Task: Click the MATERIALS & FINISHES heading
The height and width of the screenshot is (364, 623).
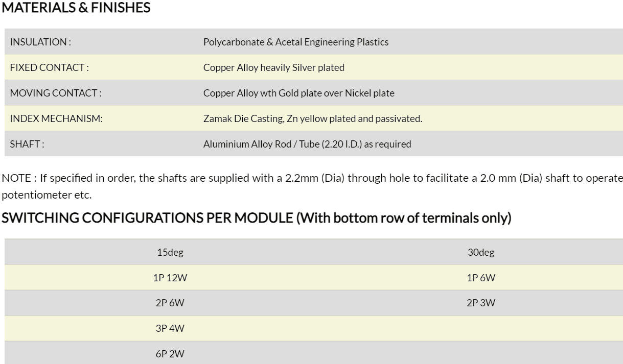Action: 76,9
